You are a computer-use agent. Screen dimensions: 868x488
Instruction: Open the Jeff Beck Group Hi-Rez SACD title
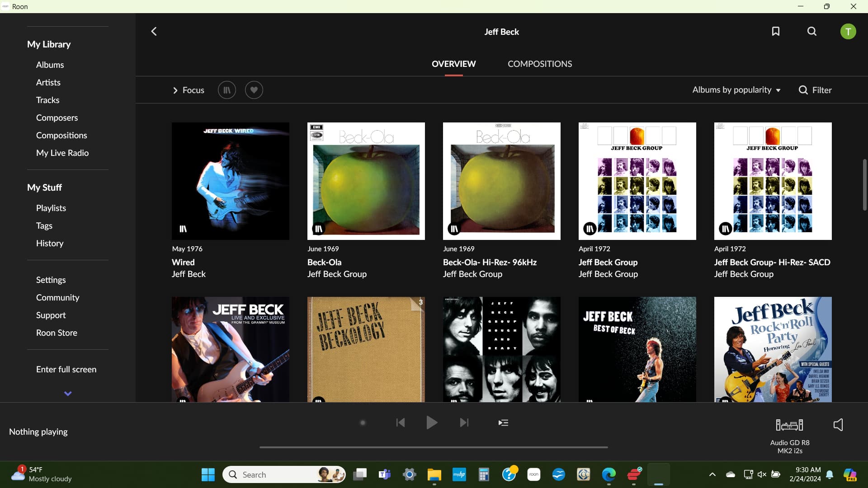[772, 262]
